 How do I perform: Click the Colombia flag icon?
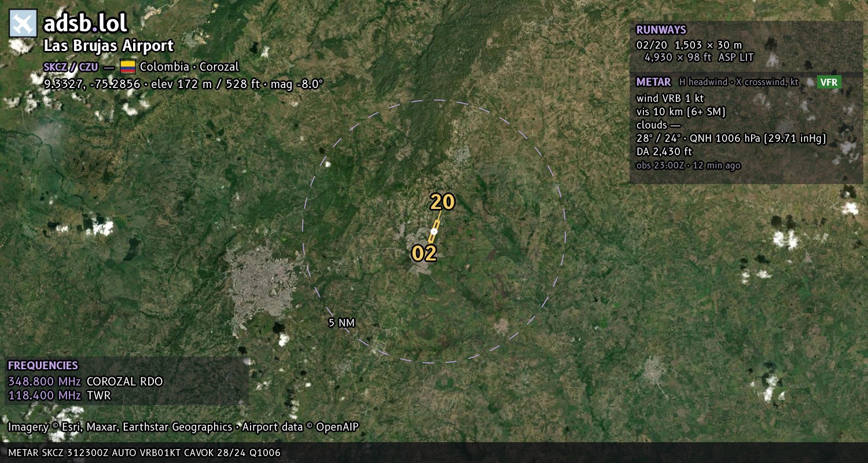click(128, 67)
